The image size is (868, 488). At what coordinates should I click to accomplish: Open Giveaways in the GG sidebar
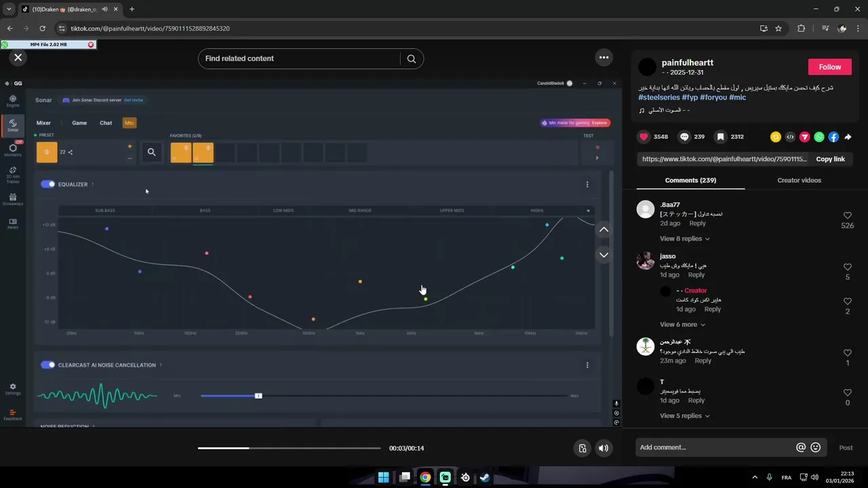[13, 199]
